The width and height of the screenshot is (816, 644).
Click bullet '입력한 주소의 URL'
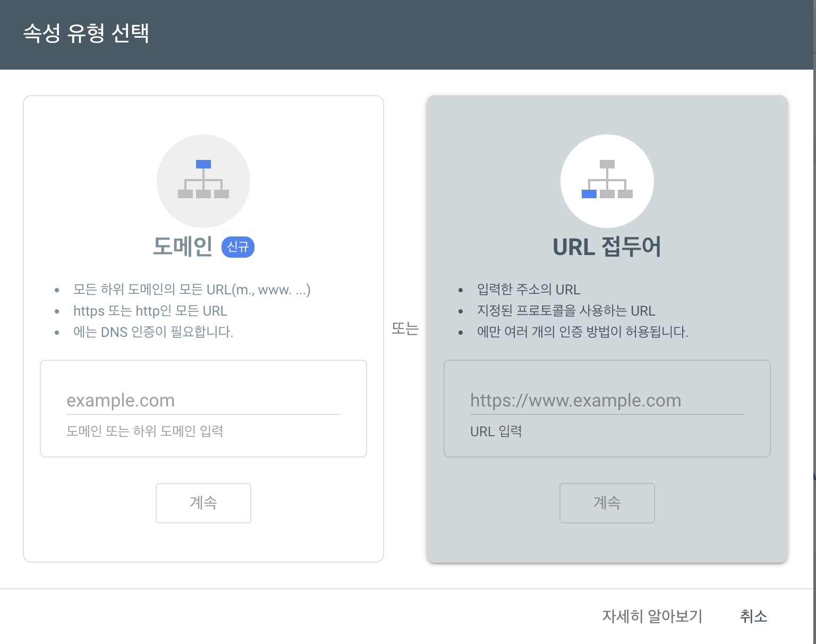click(529, 290)
